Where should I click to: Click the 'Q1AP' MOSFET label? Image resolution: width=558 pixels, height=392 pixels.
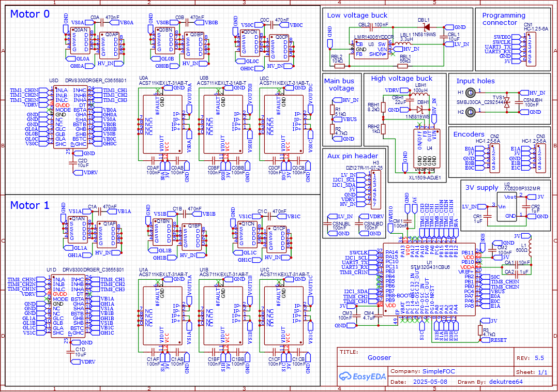(x=110, y=224)
